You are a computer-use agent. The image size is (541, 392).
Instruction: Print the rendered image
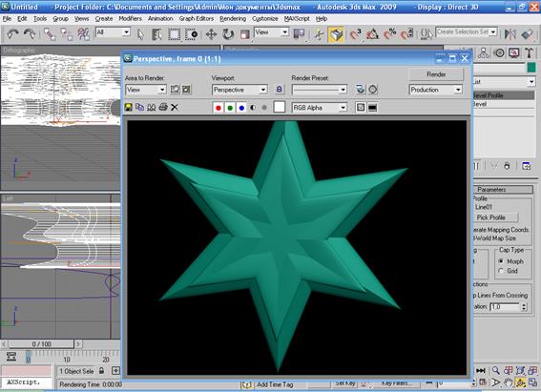click(163, 107)
